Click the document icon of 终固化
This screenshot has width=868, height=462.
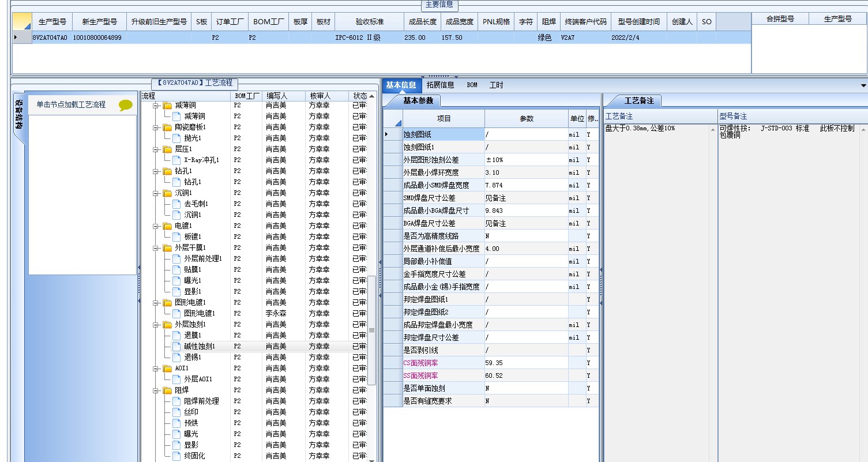point(176,456)
